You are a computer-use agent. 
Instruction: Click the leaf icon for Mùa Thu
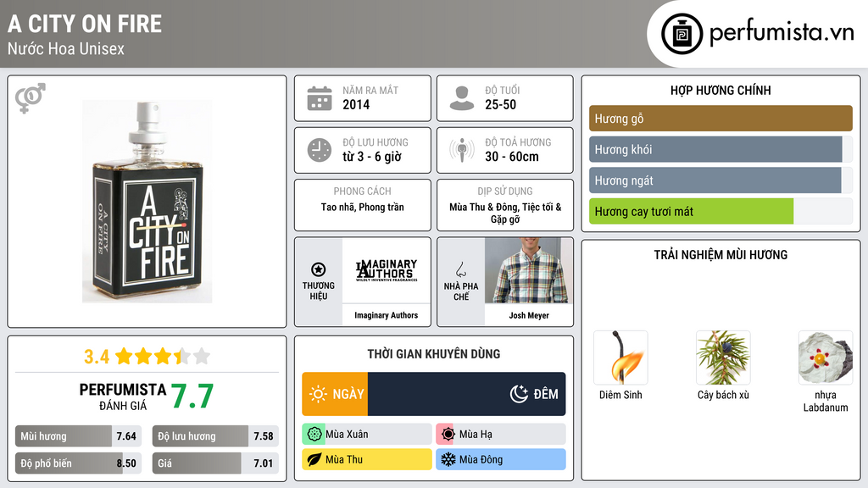coord(314,459)
